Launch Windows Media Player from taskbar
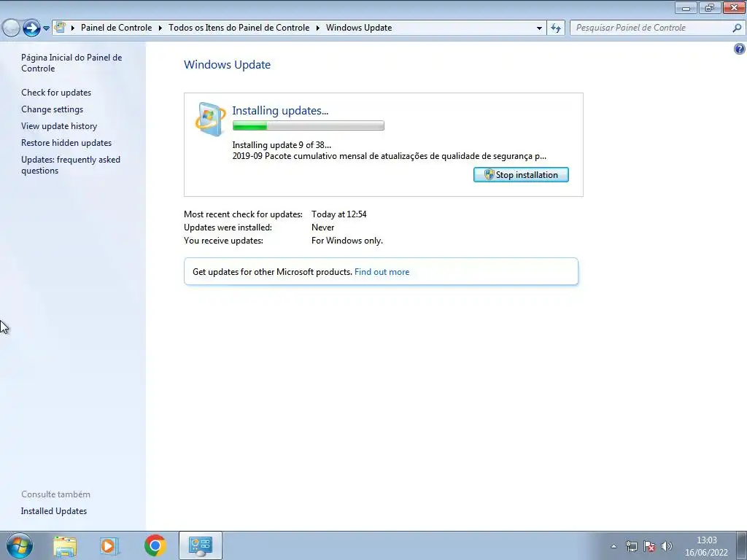 point(109,545)
